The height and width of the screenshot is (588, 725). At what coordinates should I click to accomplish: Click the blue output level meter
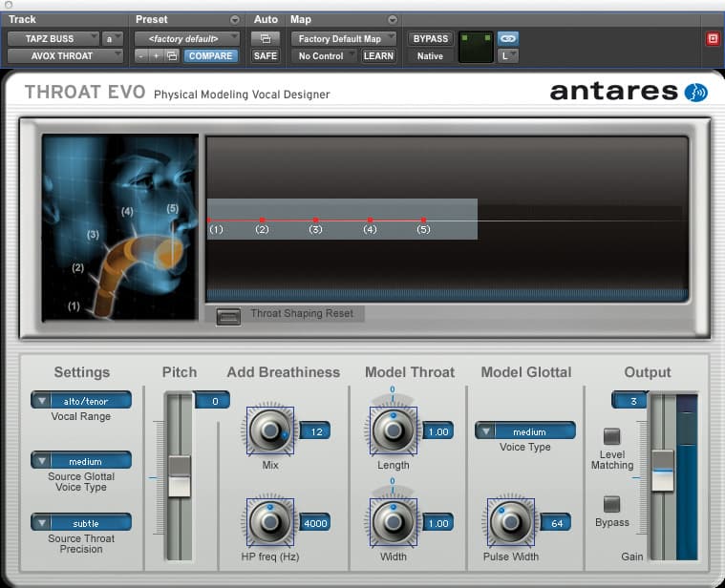[x=687, y=476]
